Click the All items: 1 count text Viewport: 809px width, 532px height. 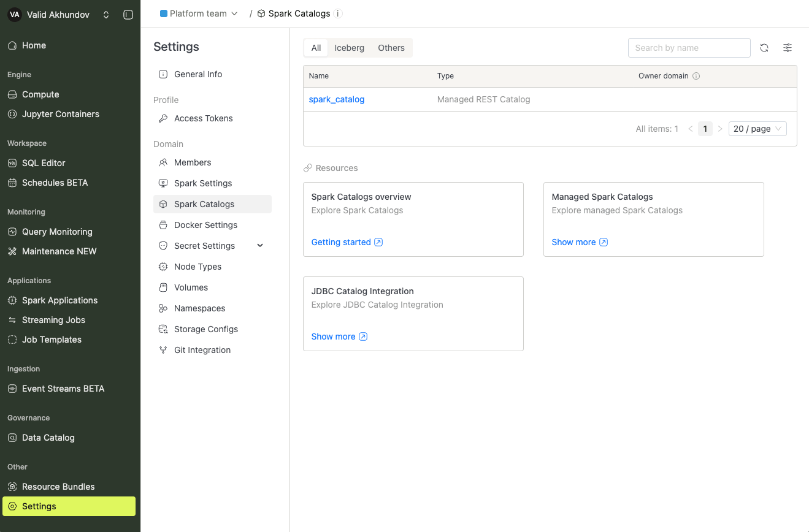[657, 129]
